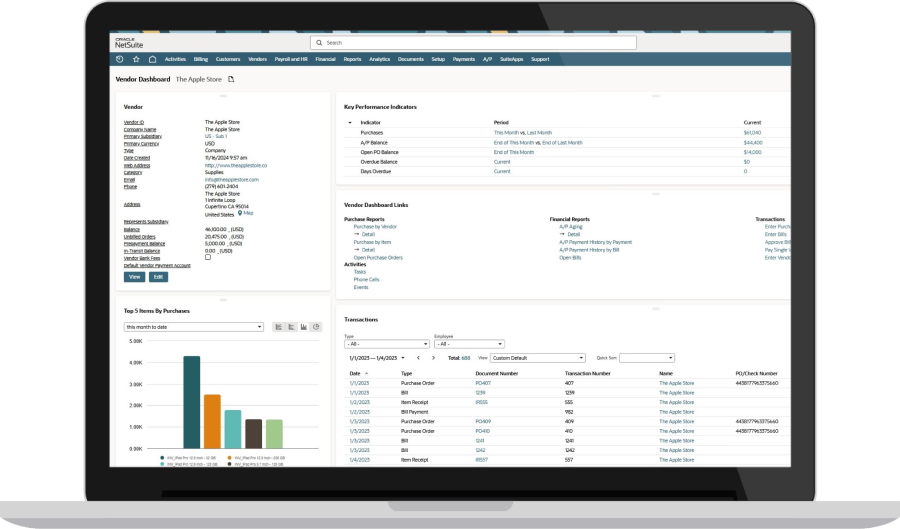The height and width of the screenshot is (529, 900).
Task: Go to previous transactions page arrow
Action: (417, 357)
